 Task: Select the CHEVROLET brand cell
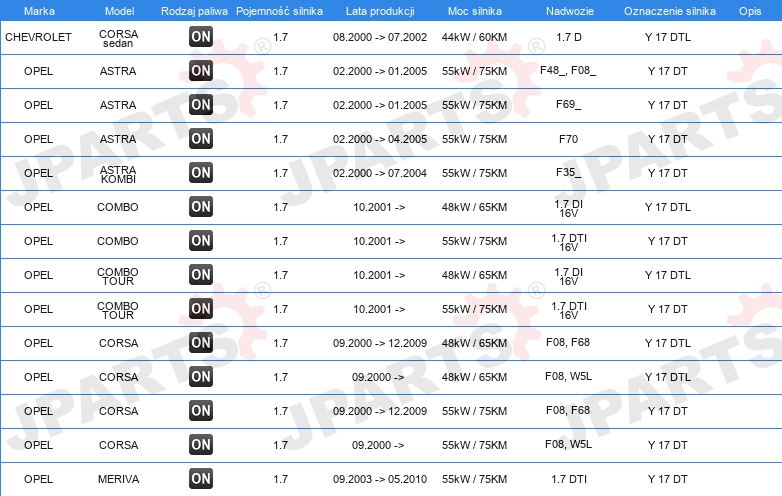tap(38, 37)
